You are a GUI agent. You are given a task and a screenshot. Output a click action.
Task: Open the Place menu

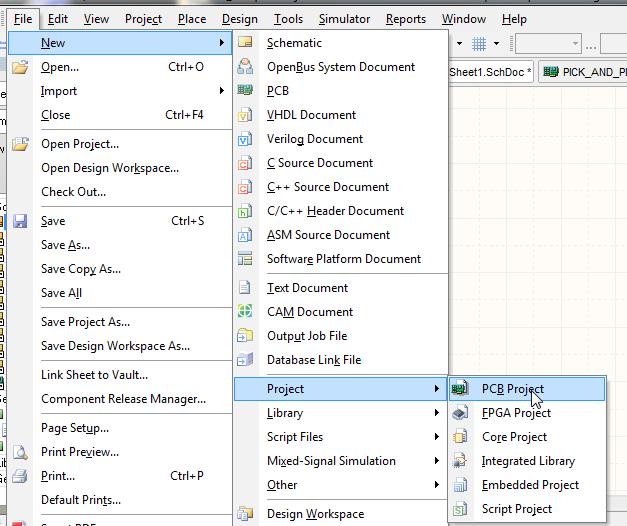pos(192,19)
